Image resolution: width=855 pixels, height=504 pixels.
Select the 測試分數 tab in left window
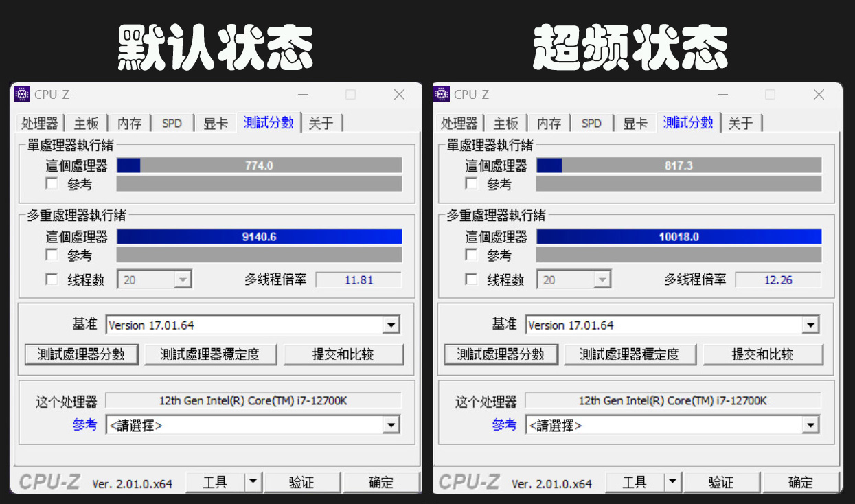tap(269, 122)
